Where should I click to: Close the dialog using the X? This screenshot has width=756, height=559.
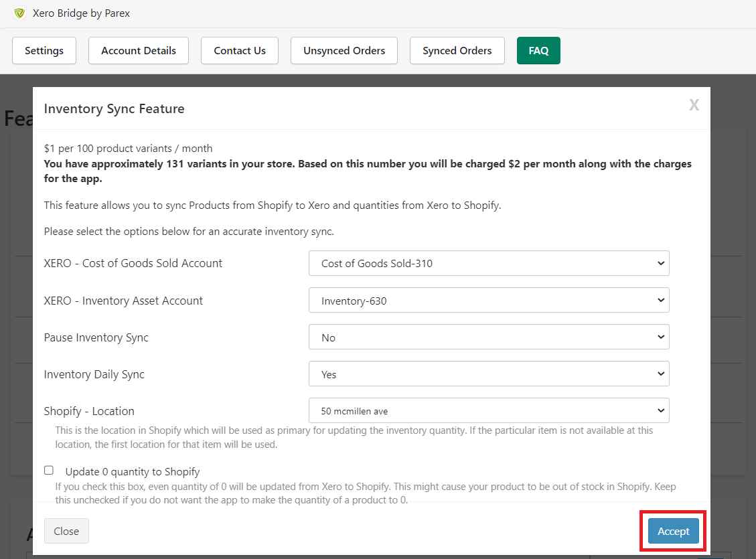694,104
